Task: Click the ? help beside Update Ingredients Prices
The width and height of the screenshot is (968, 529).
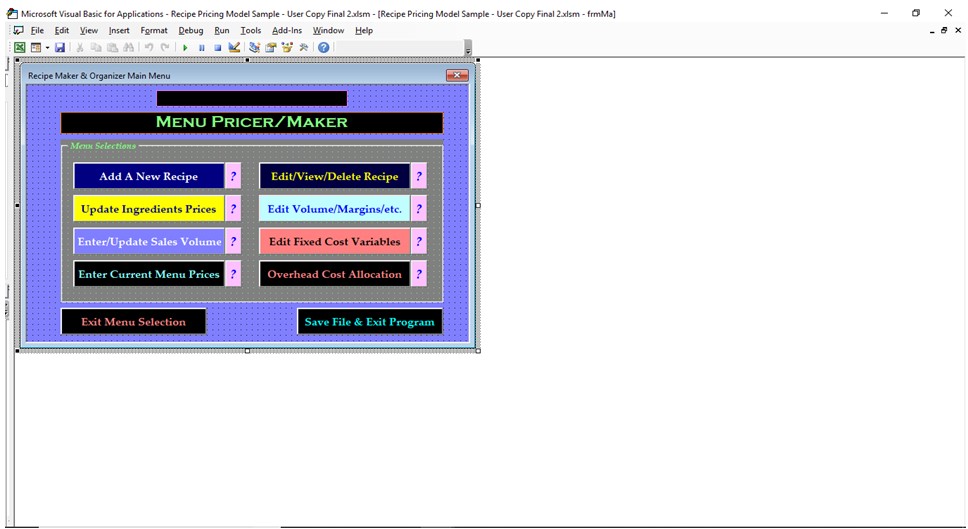Action: click(233, 209)
